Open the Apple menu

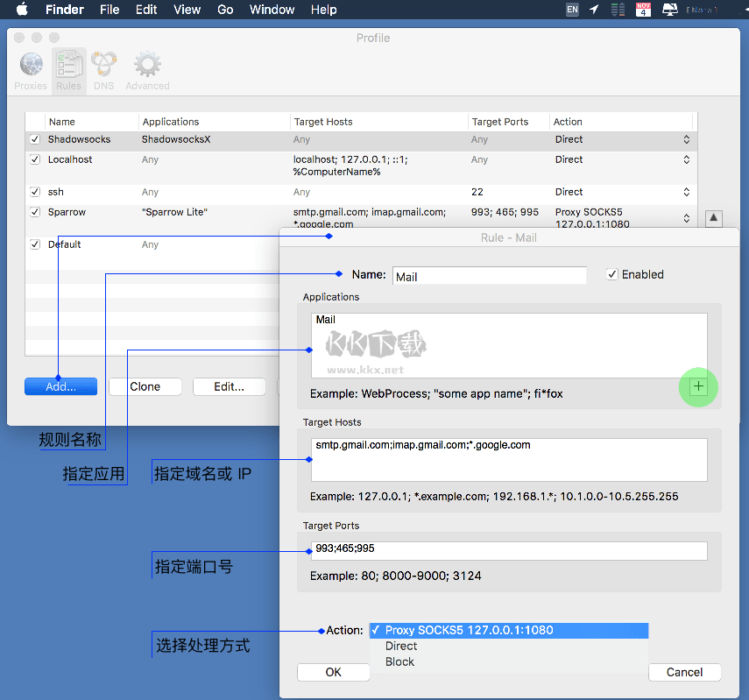22,10
